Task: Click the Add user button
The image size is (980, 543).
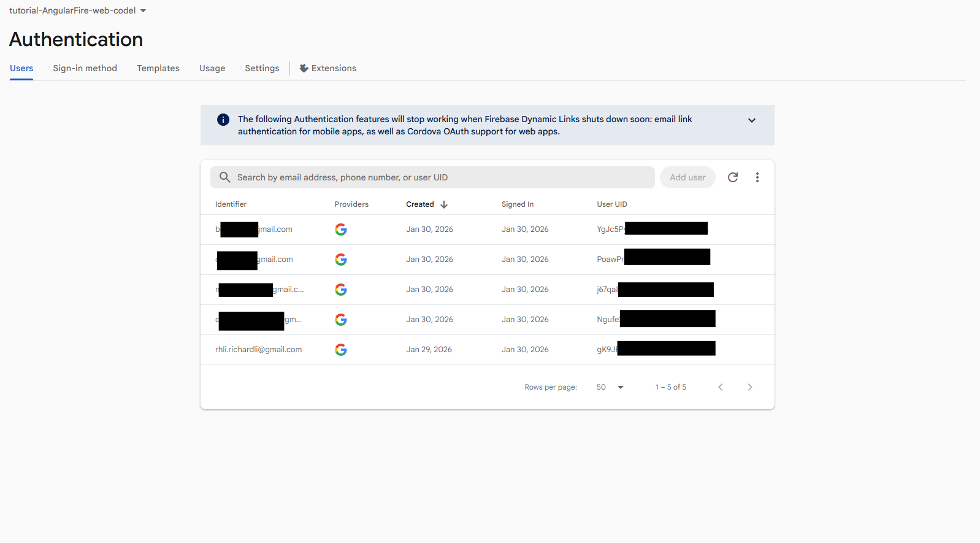Action: point(687,177)
